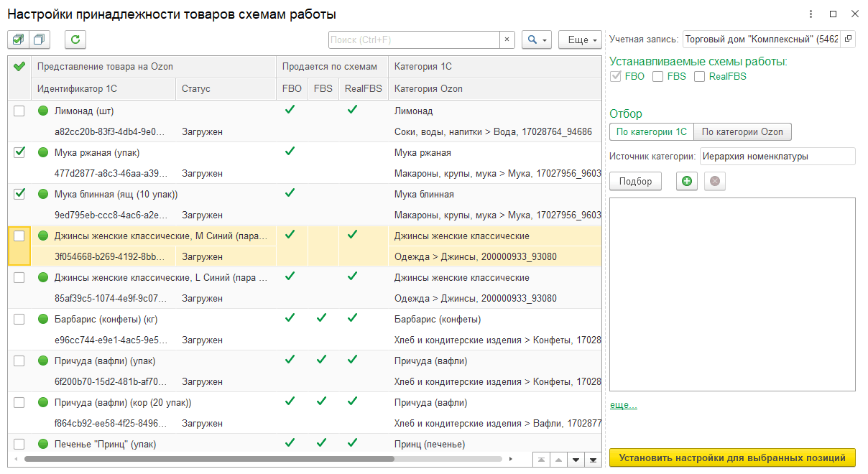Expand the Еще menu
Image resolution: width=868 pixels, height=474 pixels.
(x=579, y=39)
